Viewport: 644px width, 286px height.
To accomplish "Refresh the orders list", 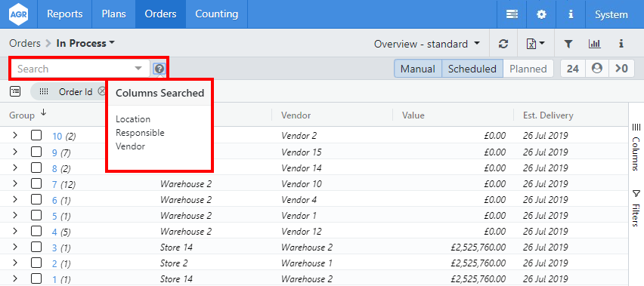I will [x=503, y=44].
